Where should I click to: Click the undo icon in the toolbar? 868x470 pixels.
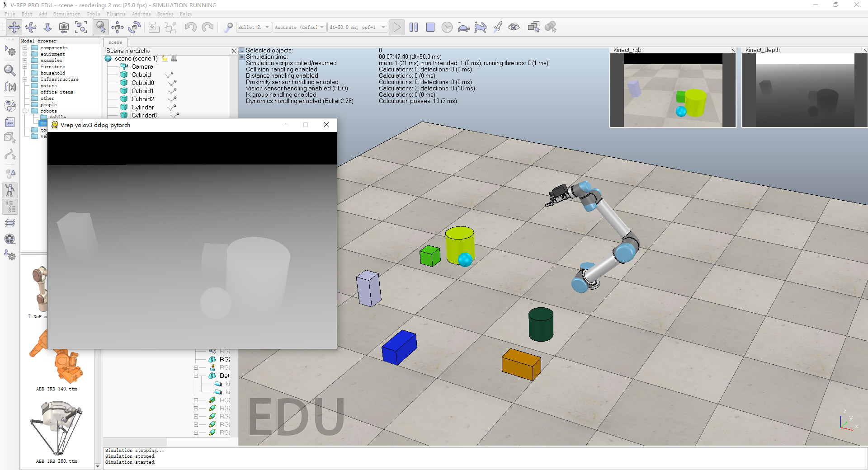[190, 27]
